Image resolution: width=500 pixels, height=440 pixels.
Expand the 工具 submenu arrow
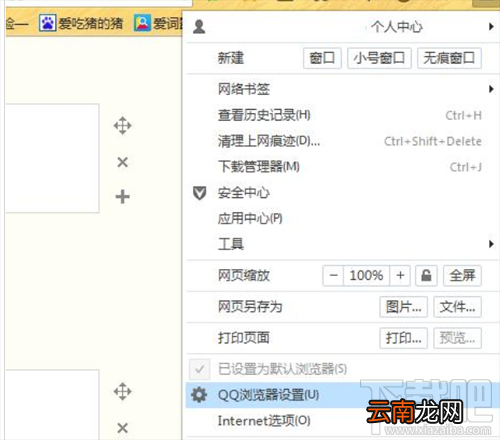point(491,244)
